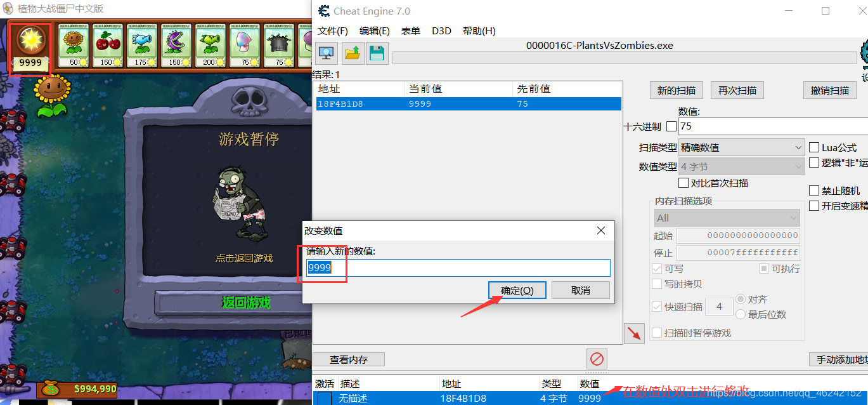Screen dimensions: 868x405
Task: Click the 当前值 column header
Action: pyautogui.click(x=458, y=89)
